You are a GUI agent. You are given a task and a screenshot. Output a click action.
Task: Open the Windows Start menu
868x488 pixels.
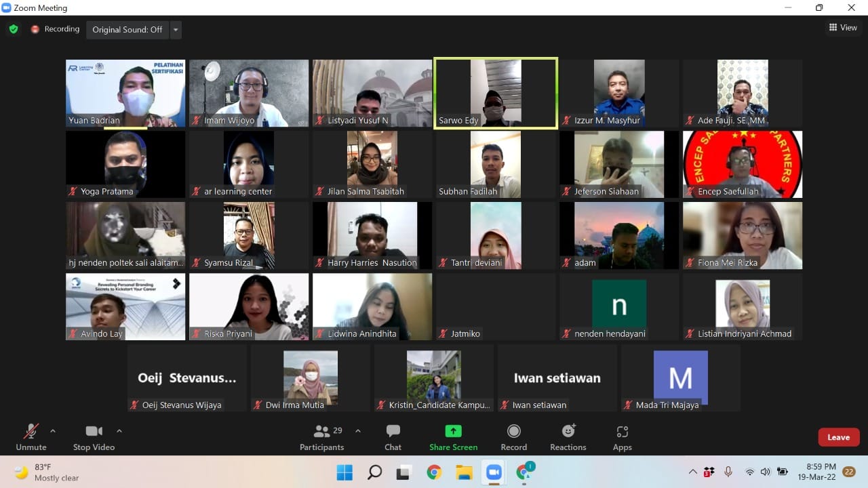click(x=344, y=472)
